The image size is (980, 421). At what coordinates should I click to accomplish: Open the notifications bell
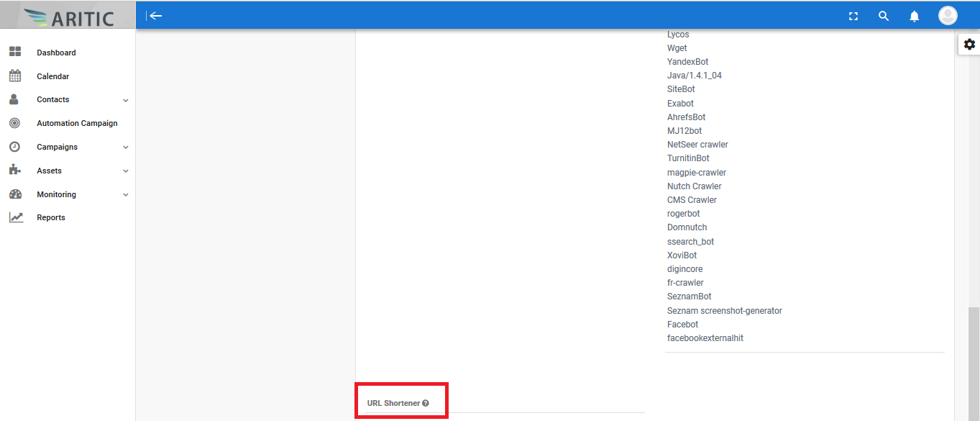tap(915, 16)
